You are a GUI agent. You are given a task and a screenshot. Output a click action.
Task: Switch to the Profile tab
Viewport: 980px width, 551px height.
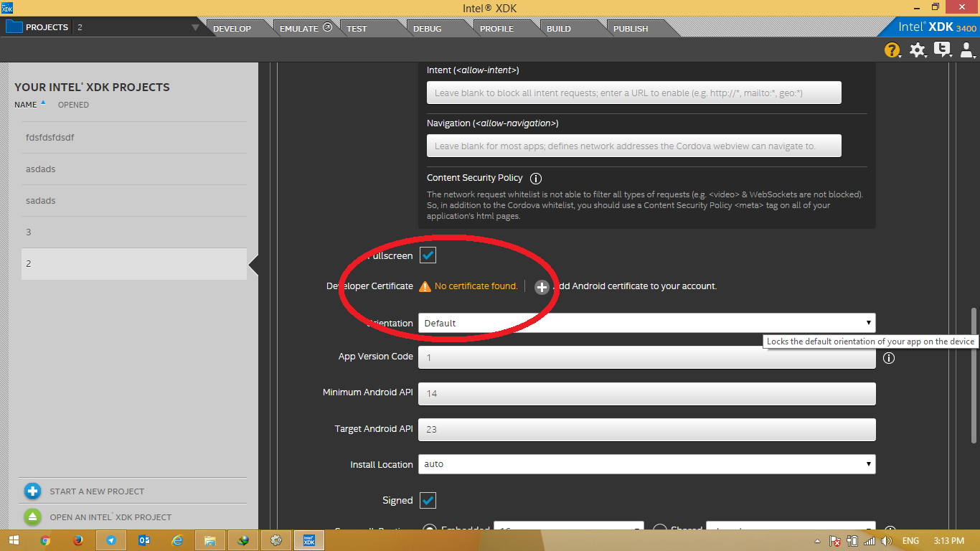point(496,29)
